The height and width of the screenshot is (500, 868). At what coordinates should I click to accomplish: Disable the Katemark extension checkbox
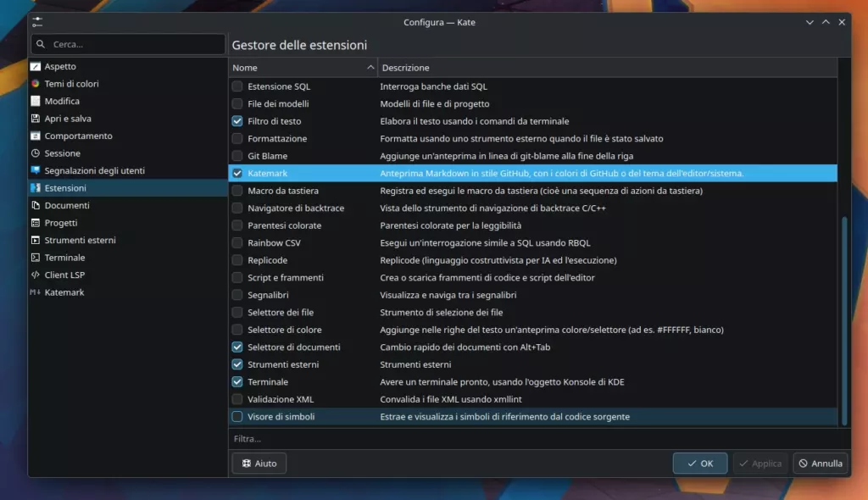[x=237, y=174]
